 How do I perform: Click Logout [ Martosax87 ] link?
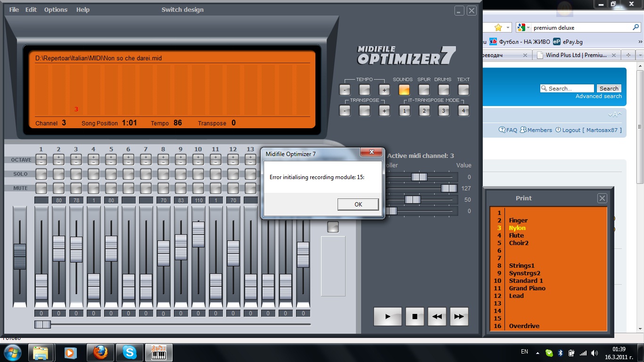[589, 130]
